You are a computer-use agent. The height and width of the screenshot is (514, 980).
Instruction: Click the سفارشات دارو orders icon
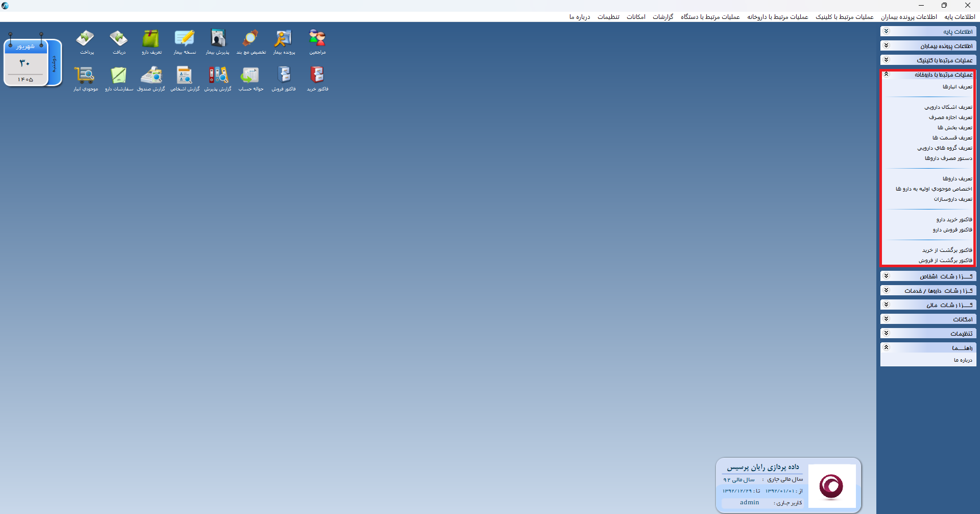point(118,79)
